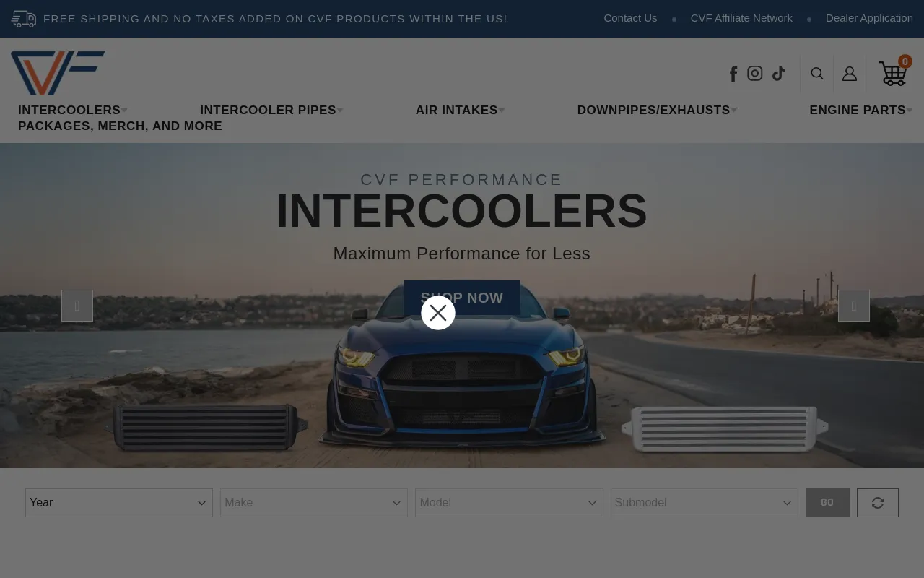The height and width of the screenshot is (578, 924).
Task: Open the Instagram icon
Action: click(755, 73)
